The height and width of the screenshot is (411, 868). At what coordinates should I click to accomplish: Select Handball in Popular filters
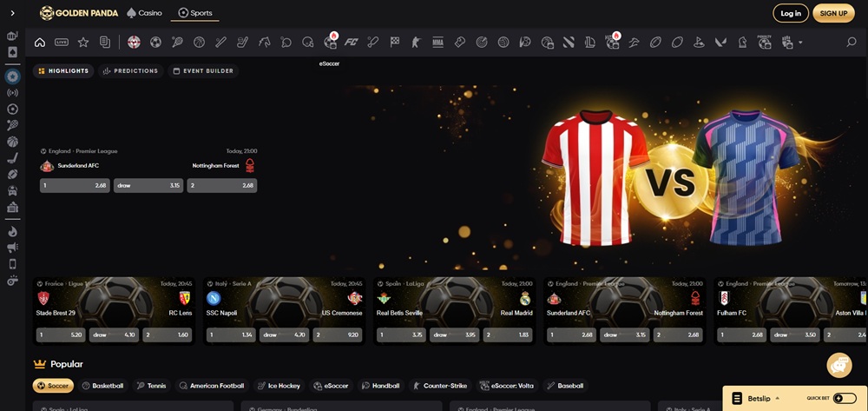coord(381,386)
